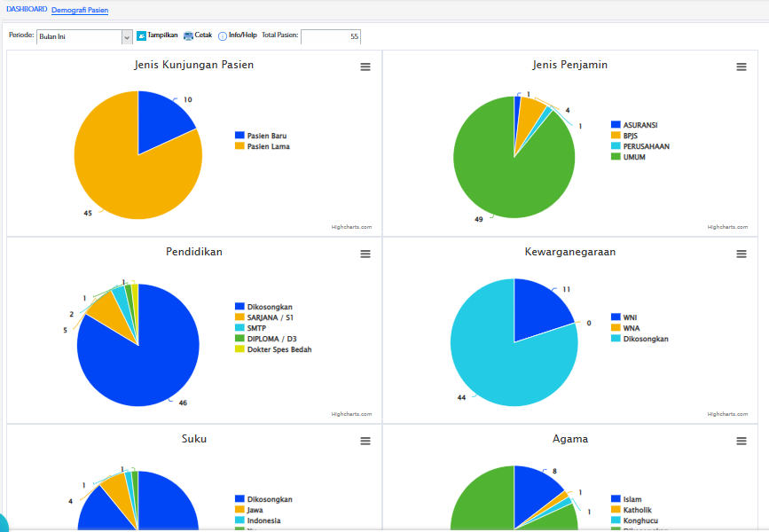769x532 pixels.
Task: Toggle the PERUSAHAAN legend entry
Action: point(640,146)
